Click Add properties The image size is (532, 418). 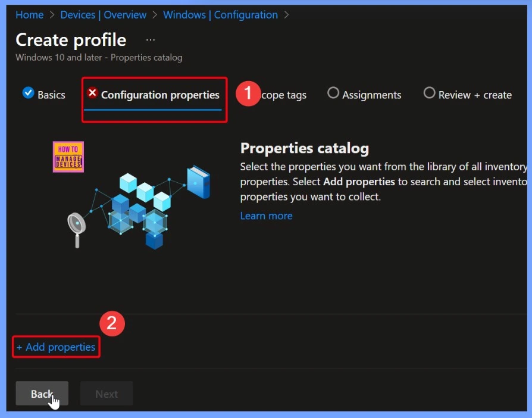[x=56, y=347]
